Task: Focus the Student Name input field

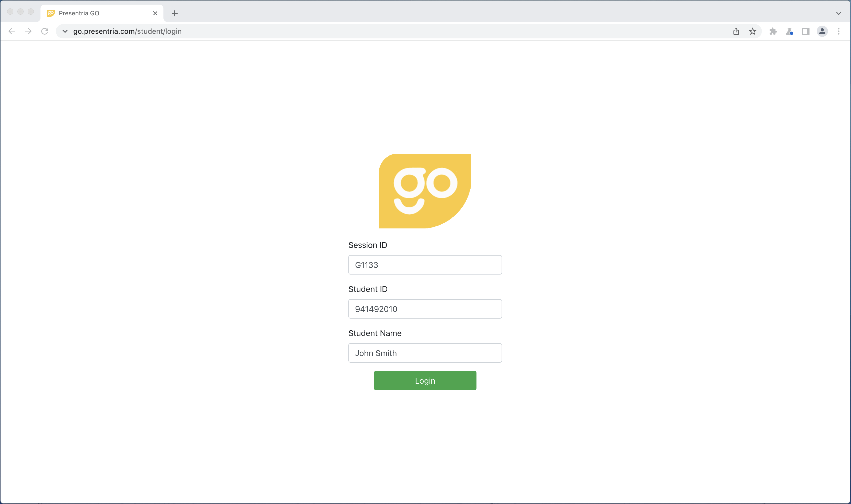Action: [x=425, y=353]
